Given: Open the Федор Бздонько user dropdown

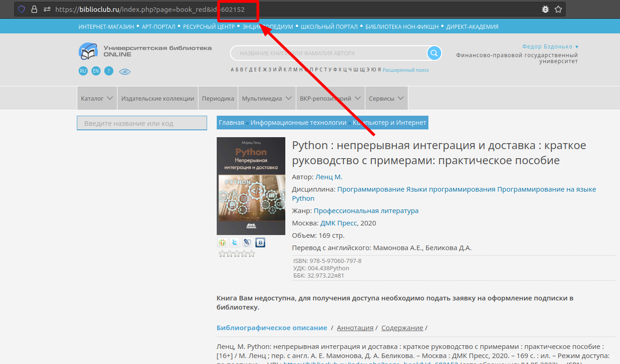Looking at the screenshot, I should coord(551,47).
